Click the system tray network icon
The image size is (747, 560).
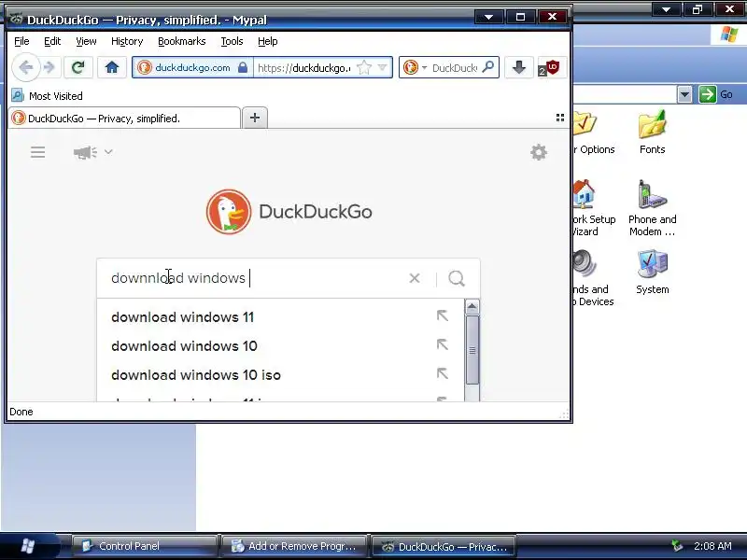click(676, 546)
